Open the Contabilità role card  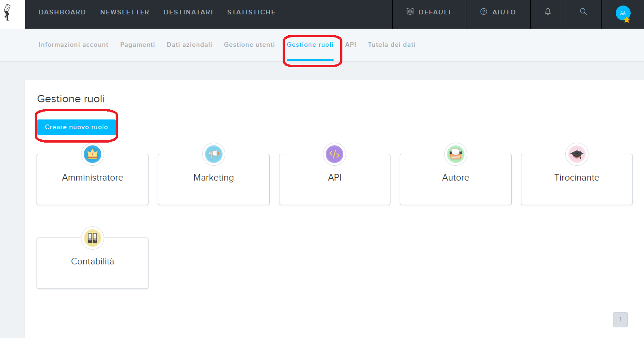tap(93, 263)
